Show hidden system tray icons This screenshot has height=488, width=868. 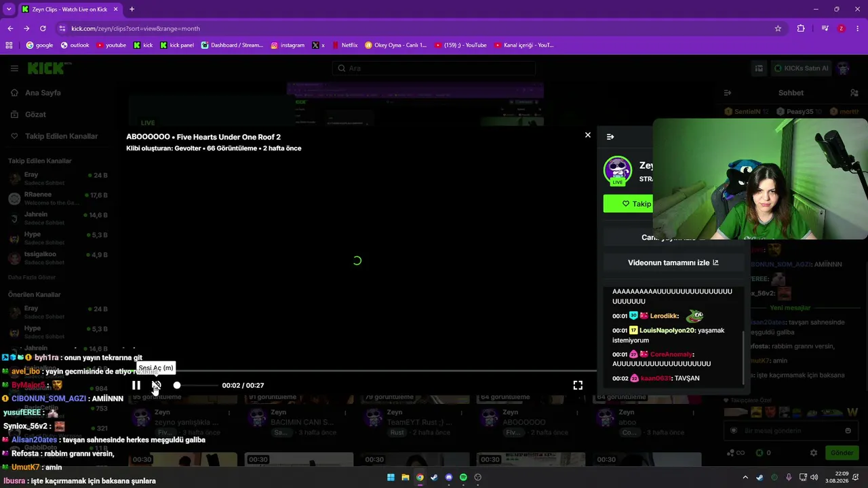(x=745, y=477)
